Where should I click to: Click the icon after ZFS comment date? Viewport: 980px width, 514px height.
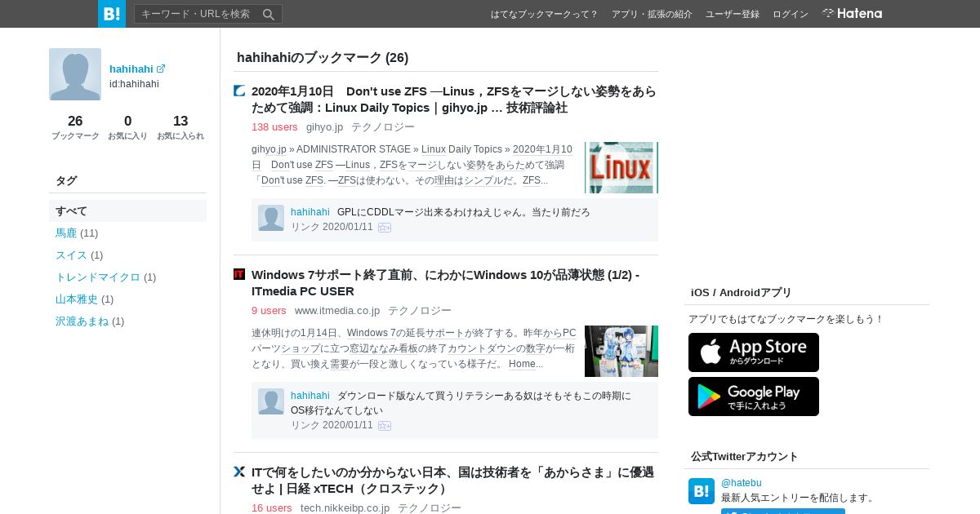385,228
